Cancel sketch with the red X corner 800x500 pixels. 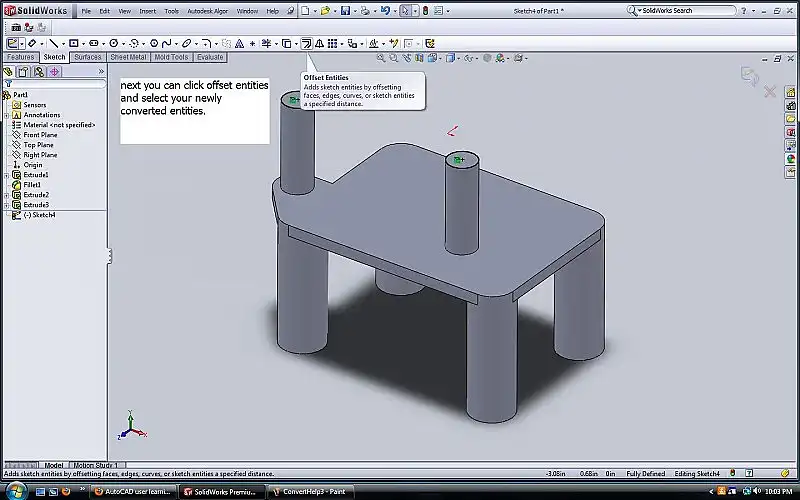[x=770, y=92]
